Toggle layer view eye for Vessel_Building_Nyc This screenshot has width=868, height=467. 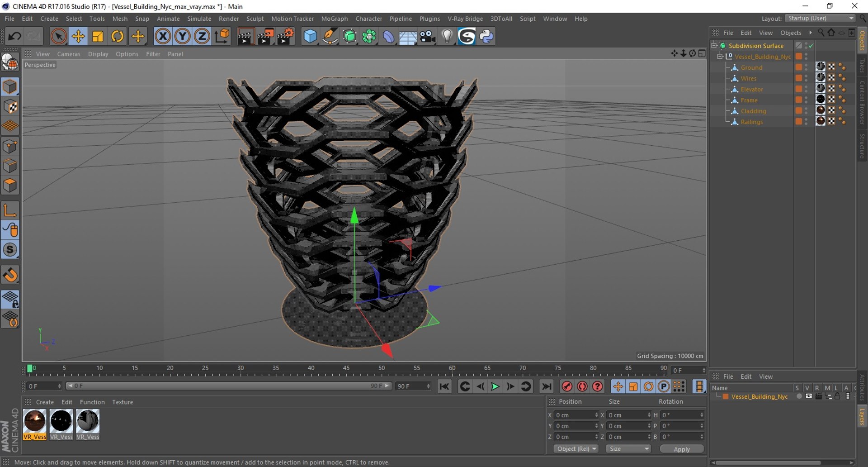click(x=809, y=396)
